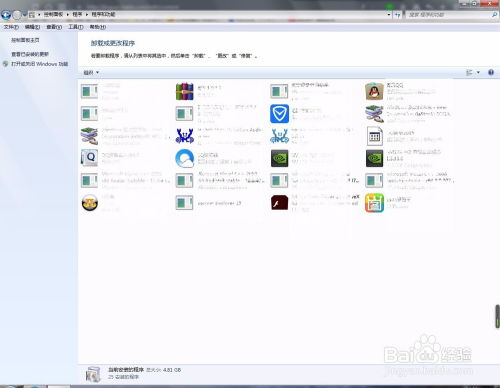This screenshot has width=500, height=388.
Task: Click the back navigation arrow button
Action: click(x=6, y=15)
